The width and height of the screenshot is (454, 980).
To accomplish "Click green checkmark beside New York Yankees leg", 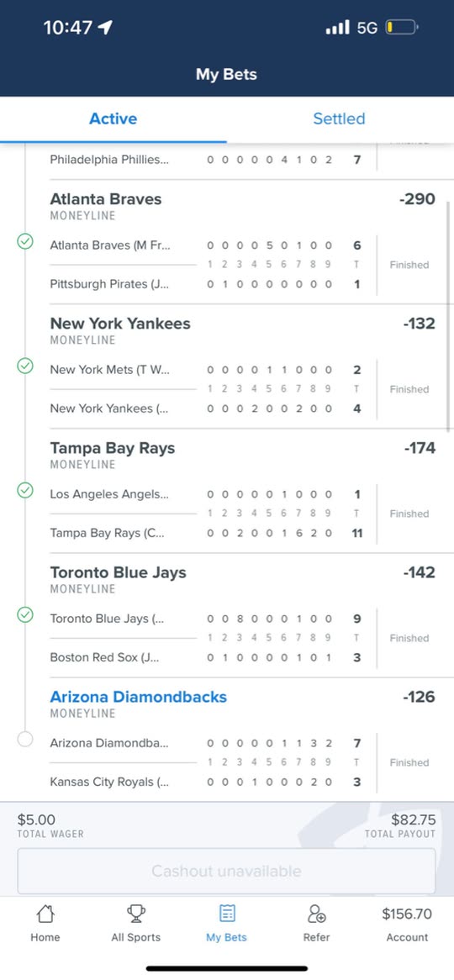I will pyautogui.click(x=25, y=366).
